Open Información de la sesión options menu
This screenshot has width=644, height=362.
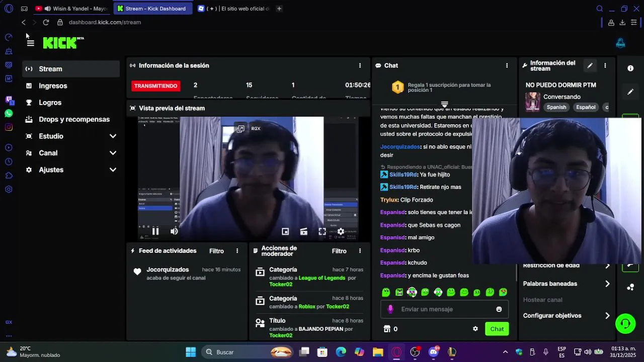tap(360, 65)
